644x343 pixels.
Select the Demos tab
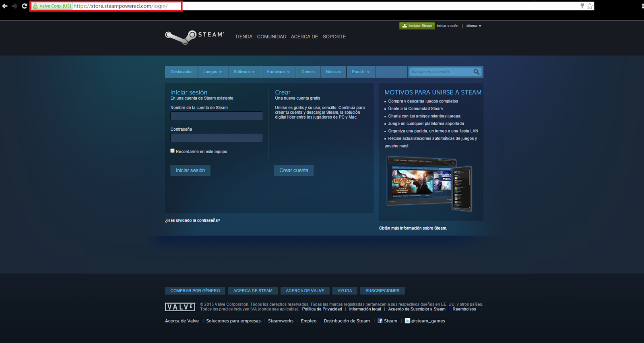(x=308, y=72)
